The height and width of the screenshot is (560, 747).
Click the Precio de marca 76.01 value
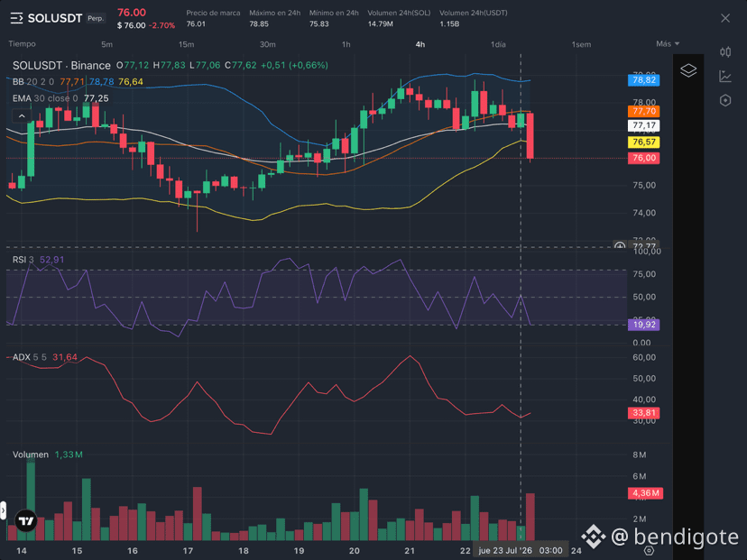coord(196,23)
